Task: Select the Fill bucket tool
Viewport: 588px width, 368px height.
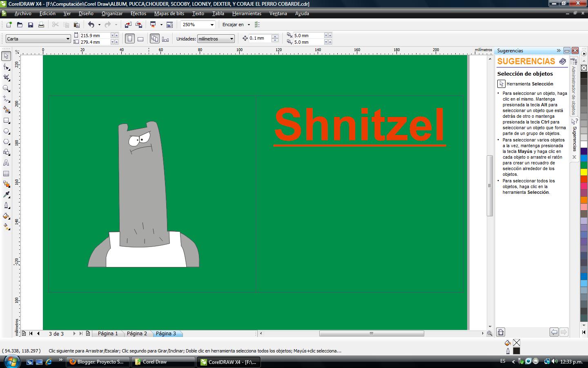Action: click(x=6, y=216)
